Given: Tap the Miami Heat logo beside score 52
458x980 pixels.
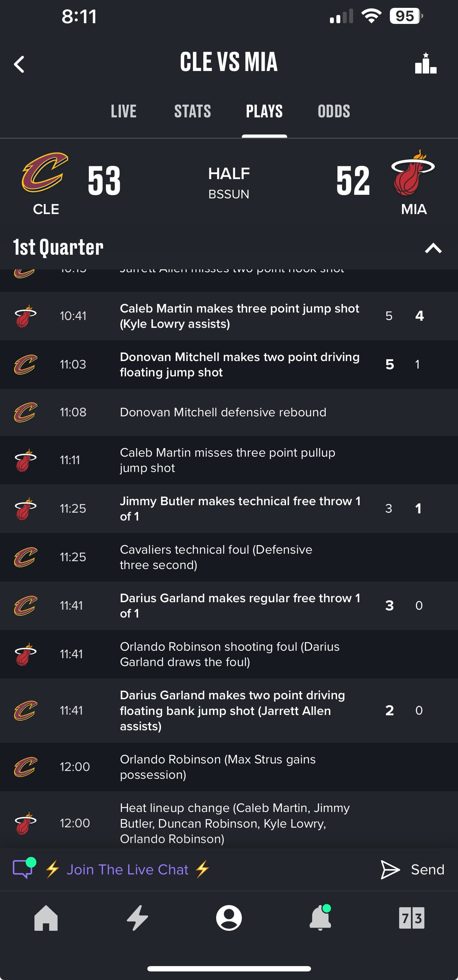Looking at the screenshot, I should click(x=413, y=173).
